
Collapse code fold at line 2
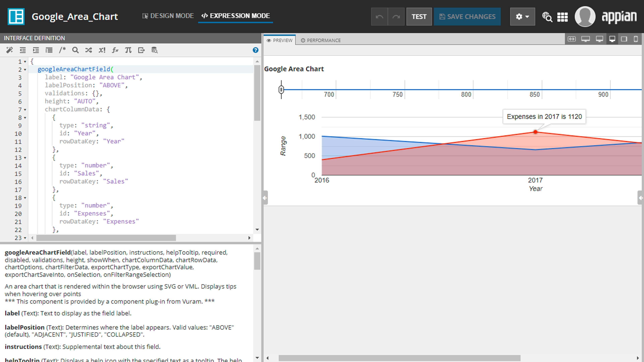[x=25, y=70]
